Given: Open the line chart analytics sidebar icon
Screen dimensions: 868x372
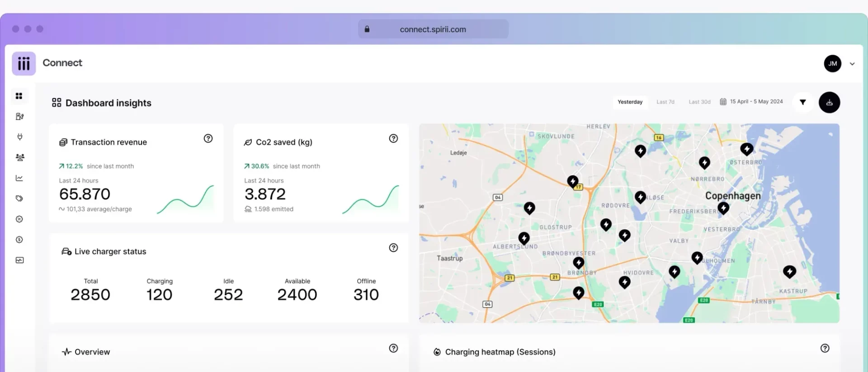Looking at the screenshot, I should click(19, 178).
